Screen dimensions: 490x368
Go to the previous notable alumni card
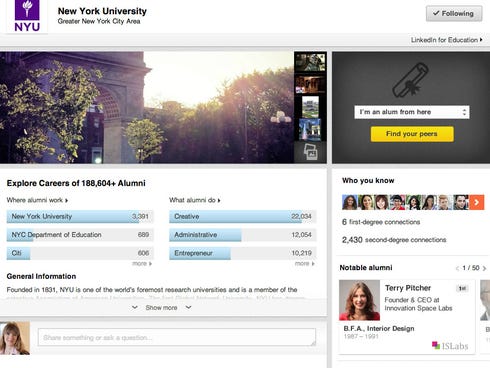[457, 268]
